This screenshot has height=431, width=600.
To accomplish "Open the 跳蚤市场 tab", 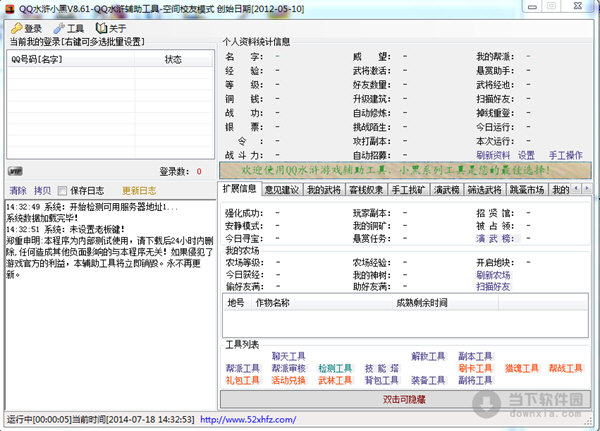I will click(527, 190).
